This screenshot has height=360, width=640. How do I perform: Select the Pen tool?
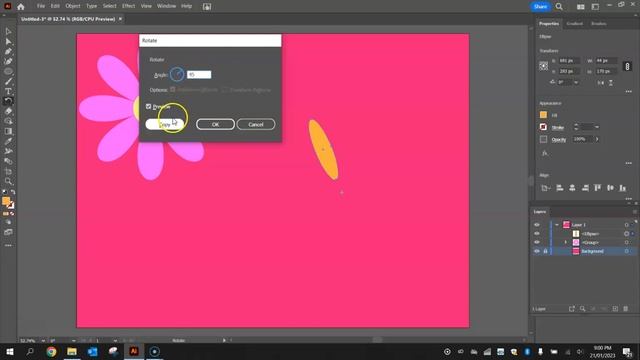[8, 51]
